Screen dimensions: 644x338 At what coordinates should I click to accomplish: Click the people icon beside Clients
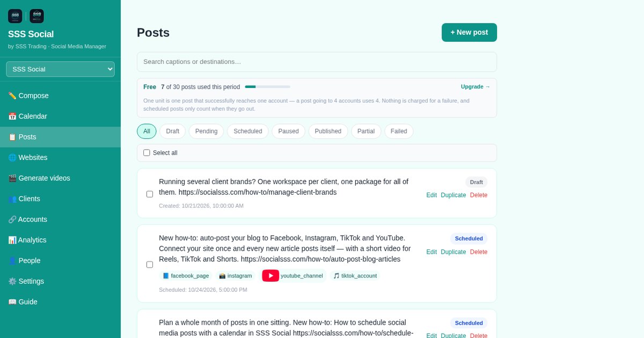[12, 199]
